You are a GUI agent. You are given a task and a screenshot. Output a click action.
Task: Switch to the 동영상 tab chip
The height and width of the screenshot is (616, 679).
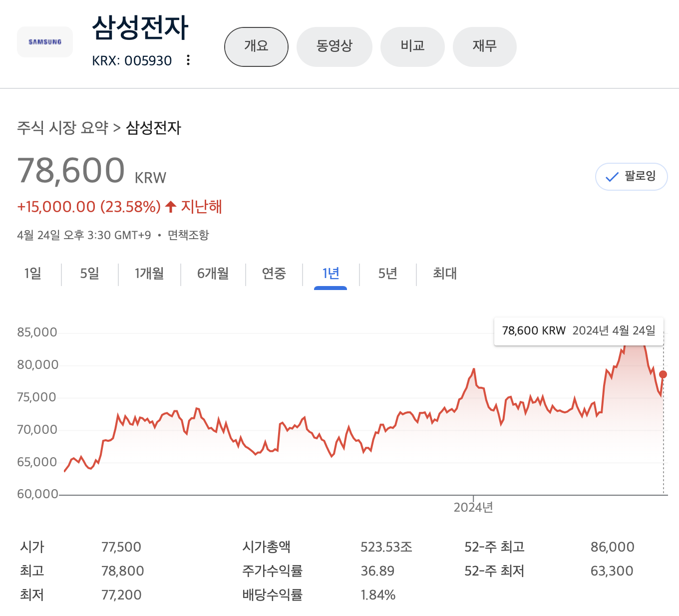335,47
